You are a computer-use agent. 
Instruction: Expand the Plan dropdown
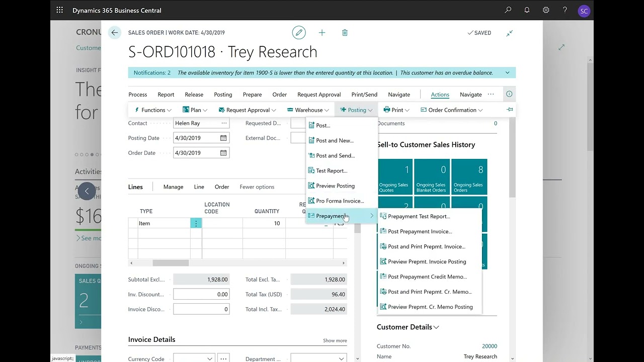pos(195,110)
